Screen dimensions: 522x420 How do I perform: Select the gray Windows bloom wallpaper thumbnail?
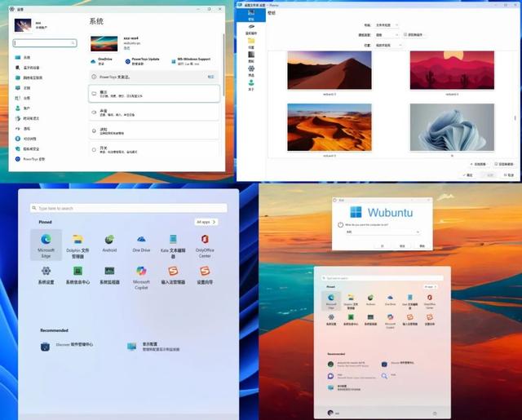tap(452, 127)
